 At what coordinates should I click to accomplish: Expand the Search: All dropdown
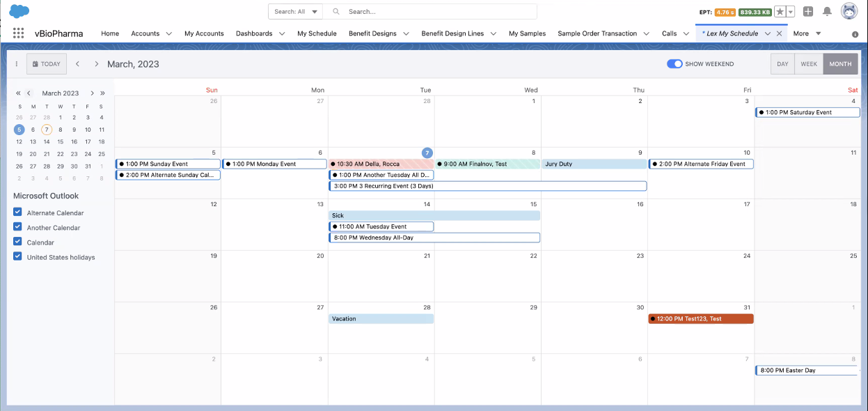click(x=296, y=12)
